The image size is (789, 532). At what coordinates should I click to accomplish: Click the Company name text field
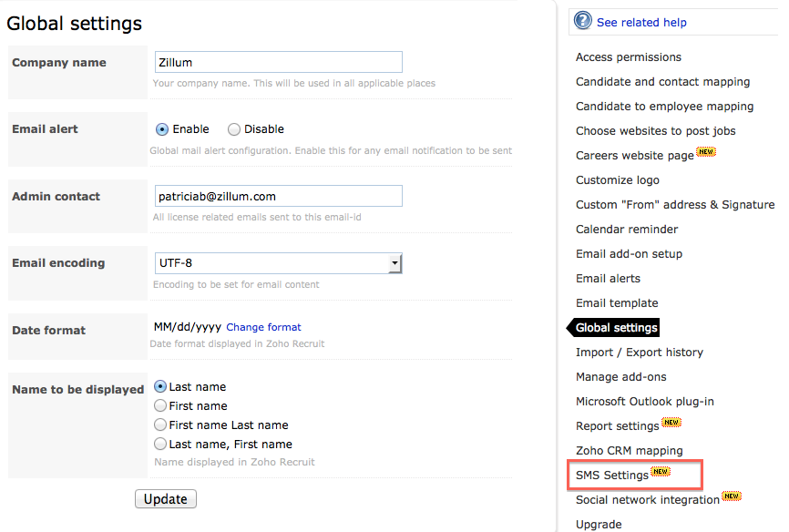(x=278, y=62)
